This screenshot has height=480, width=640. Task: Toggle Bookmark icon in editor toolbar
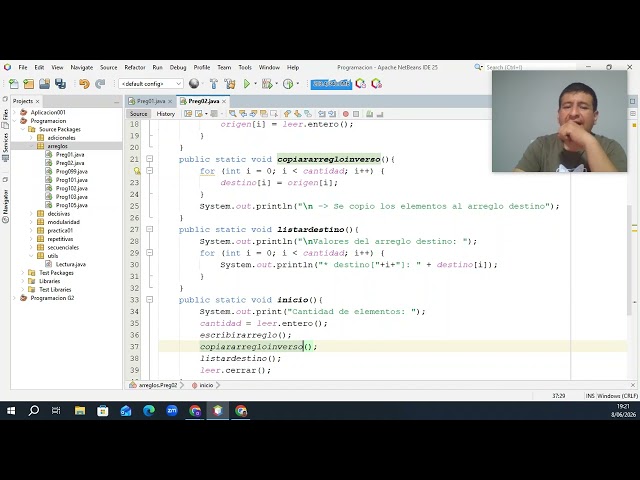(x=308, y=114)
